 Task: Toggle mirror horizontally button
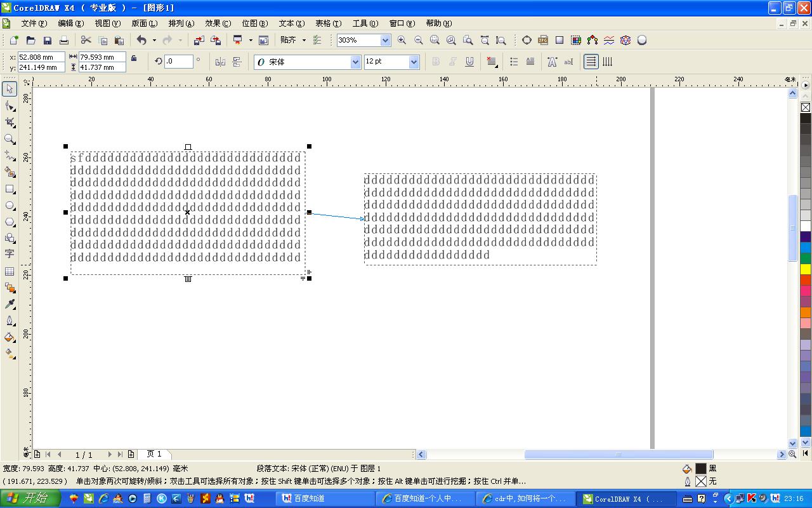pos(220,62)
